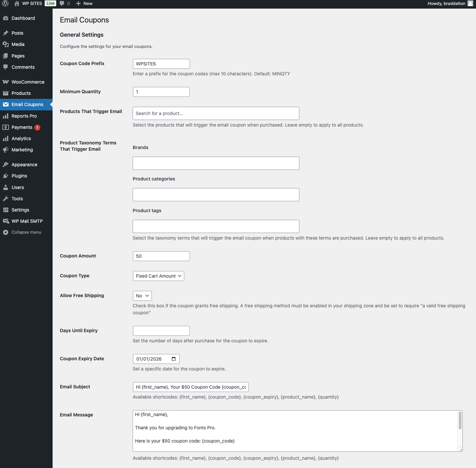Click the WordPress logo icon
476x468 pixels.
pos(5,4)
